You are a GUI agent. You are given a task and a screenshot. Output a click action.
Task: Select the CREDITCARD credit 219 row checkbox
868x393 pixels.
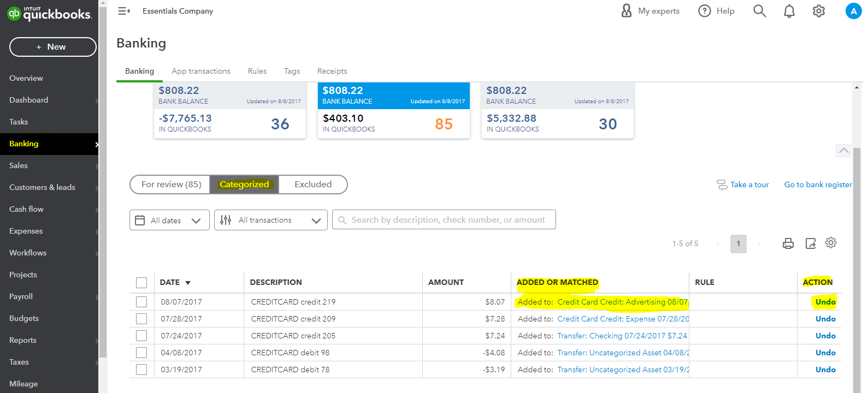pos(141,302)
